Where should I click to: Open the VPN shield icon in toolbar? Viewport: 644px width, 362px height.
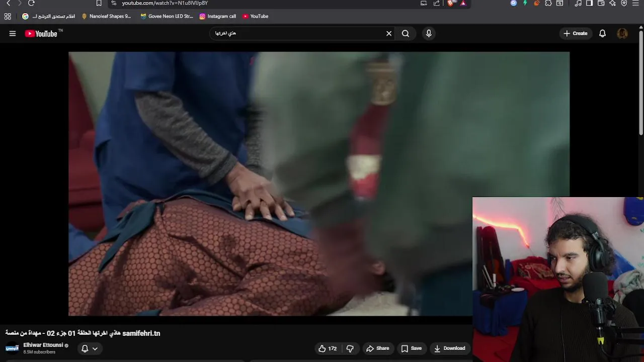pyautogui.click(x=624, y=3)
